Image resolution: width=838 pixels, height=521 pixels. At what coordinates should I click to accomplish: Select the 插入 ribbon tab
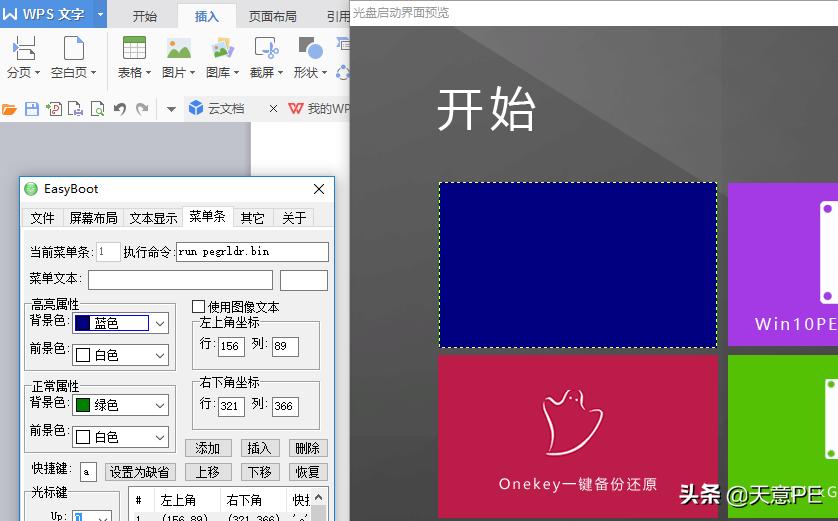click(x=207, y=16)
